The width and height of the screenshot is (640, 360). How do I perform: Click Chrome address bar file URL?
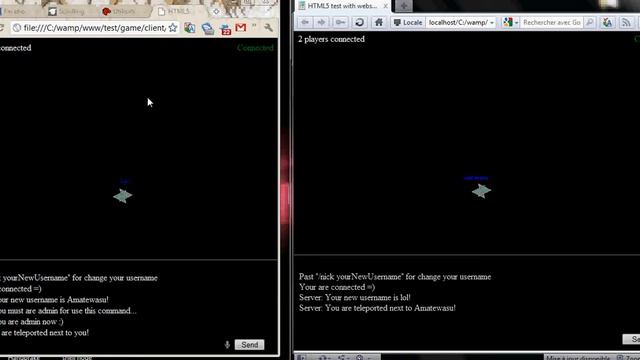click(95, 28)
